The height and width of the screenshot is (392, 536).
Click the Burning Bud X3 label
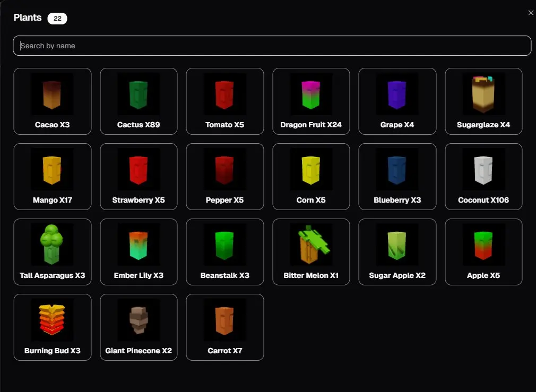(53, 351)
